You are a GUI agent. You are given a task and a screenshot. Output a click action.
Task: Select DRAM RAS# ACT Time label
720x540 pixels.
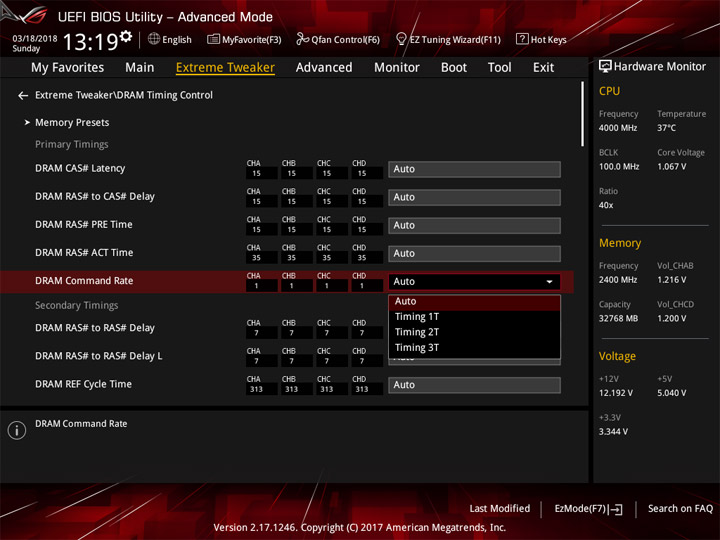[84, 253]
